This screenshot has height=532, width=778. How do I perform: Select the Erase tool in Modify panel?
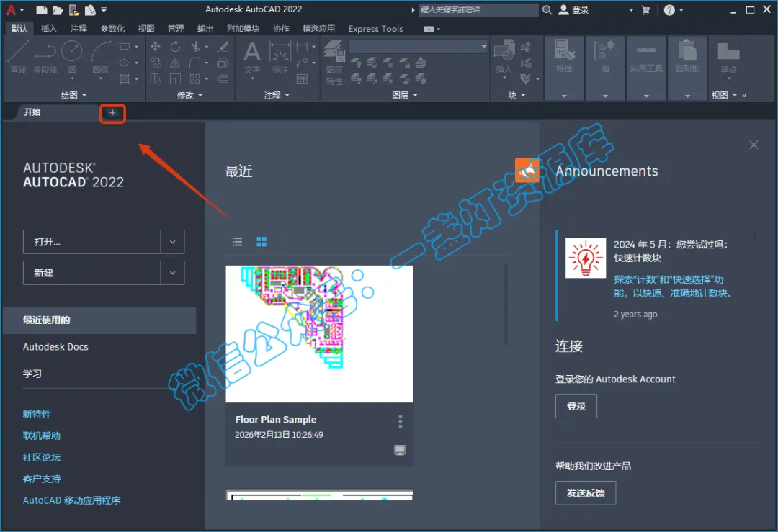[x=223, y=47]
